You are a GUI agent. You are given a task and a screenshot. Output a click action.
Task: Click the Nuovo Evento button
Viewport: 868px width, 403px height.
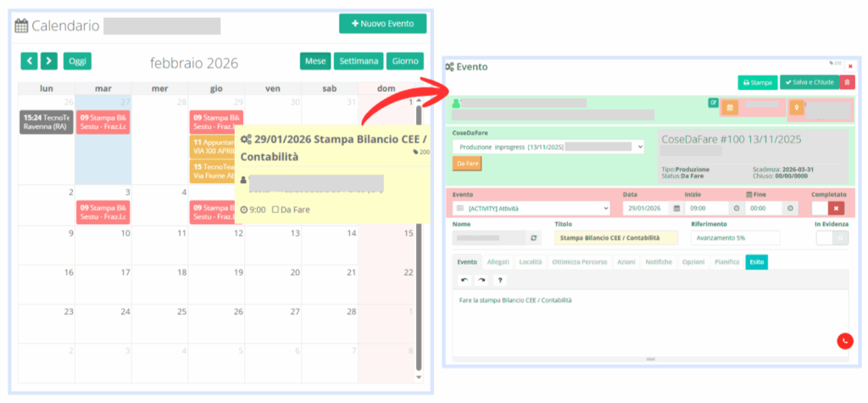[382, 24]
